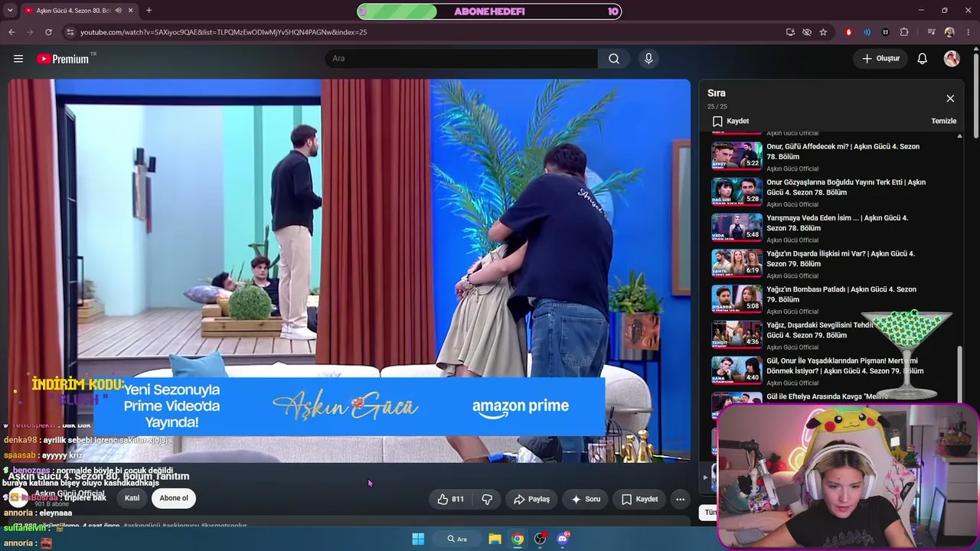980x551 pixels.
Task: Click the browser address bar URL
Action: pyautogui.click(x=224, y=32)
